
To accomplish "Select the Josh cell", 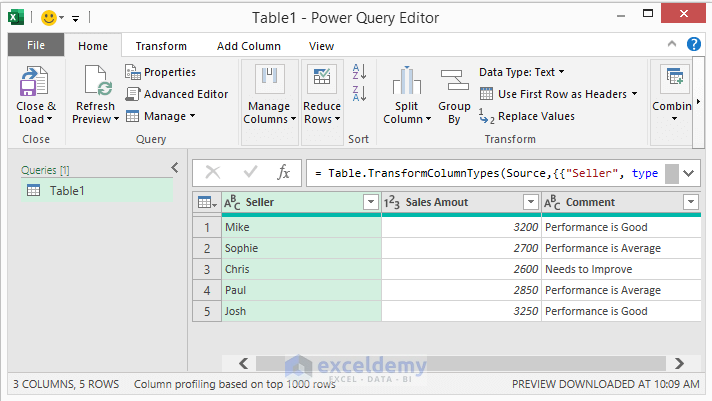I will (x=302, y=311).
